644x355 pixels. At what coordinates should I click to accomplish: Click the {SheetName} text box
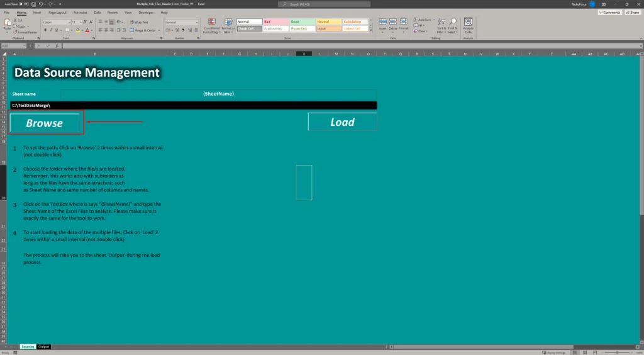coord(218,94)
